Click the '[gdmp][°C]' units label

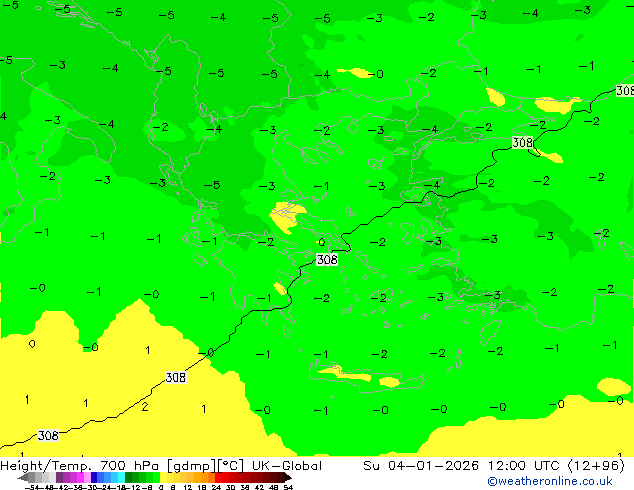pos(206,466)
